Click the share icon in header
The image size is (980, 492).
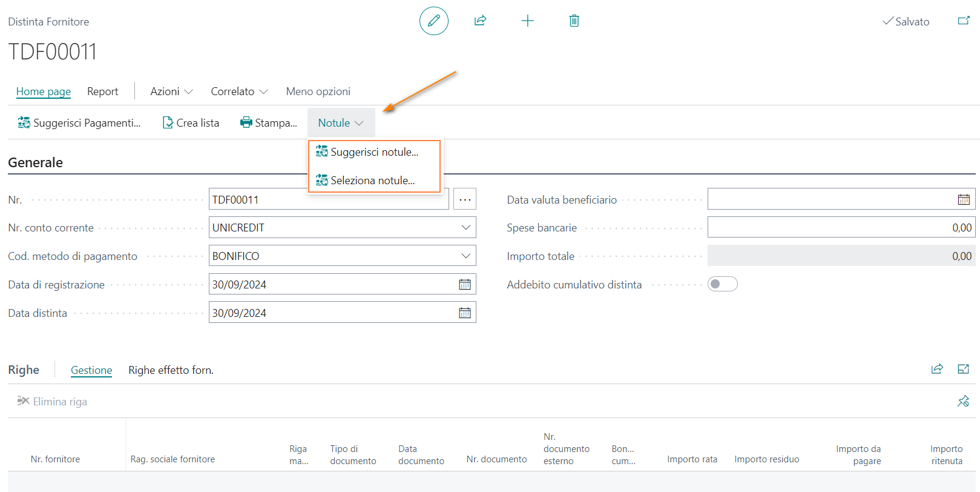pos(480,21)
